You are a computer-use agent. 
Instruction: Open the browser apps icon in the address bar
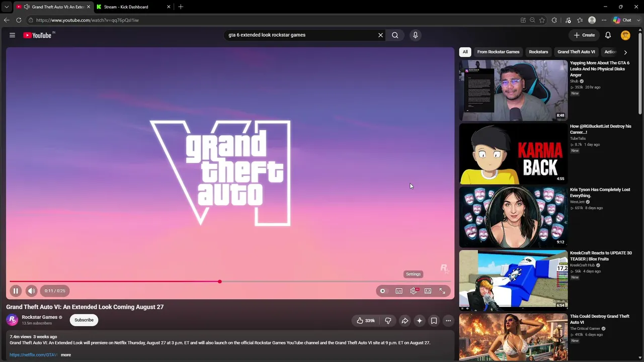point(523,20)
